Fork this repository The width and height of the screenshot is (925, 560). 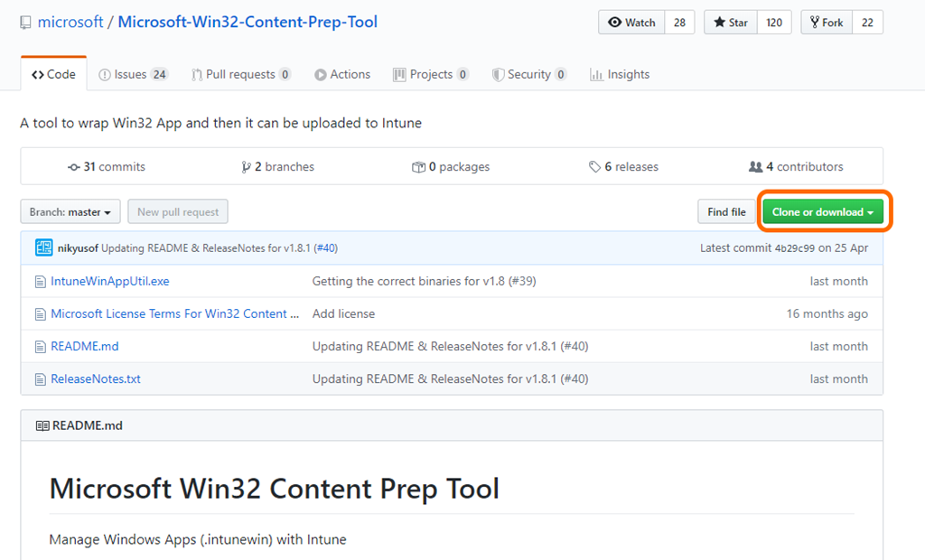click(x=826, y=23)
